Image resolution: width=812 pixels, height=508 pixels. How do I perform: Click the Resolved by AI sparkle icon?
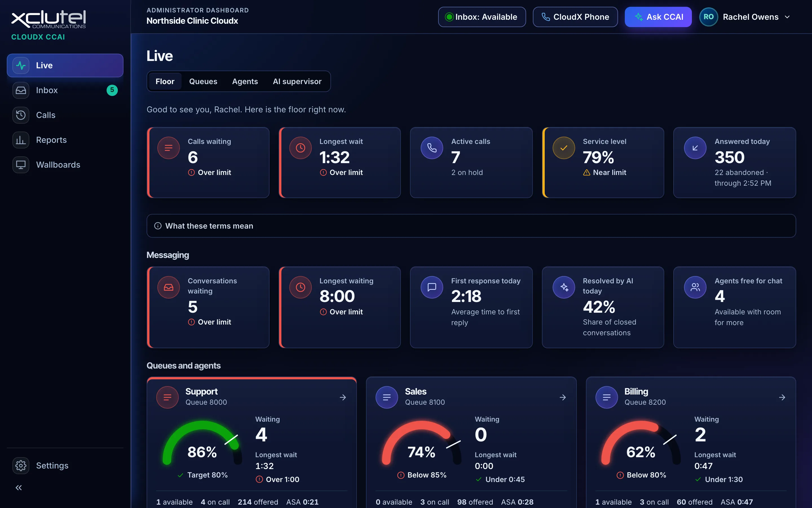pos(564,287)
